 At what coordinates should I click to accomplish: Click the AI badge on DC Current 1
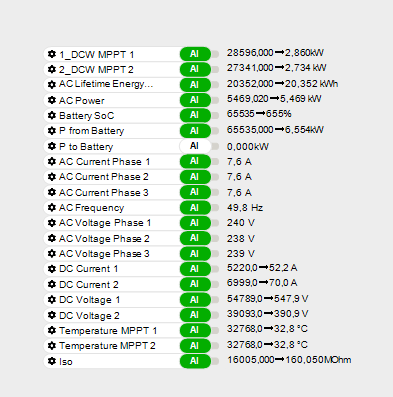tap(195, 269)
